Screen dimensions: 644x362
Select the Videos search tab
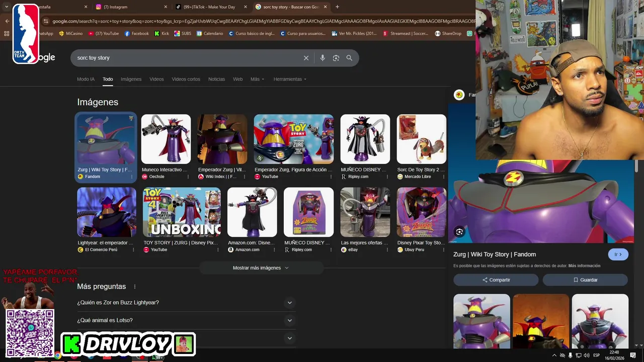[156, 79]
